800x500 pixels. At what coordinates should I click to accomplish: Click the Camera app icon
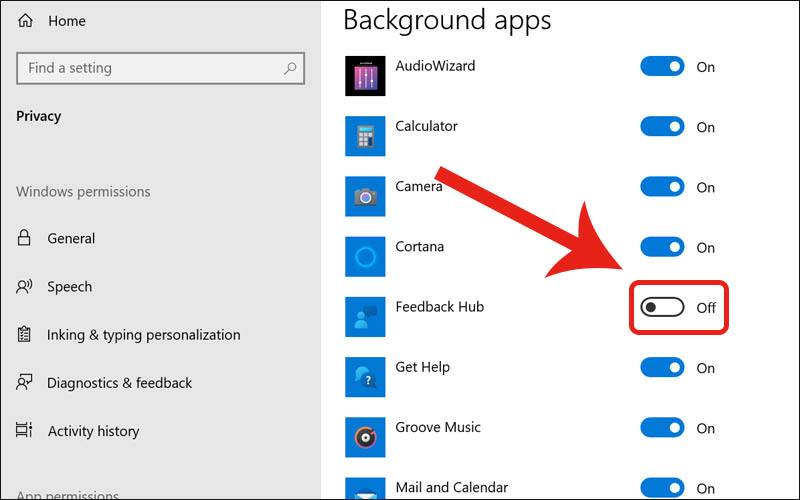(x=365, y=196)
